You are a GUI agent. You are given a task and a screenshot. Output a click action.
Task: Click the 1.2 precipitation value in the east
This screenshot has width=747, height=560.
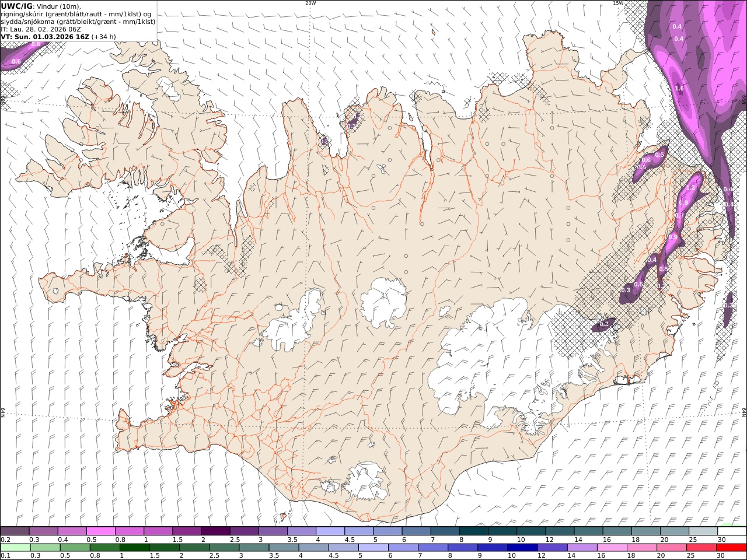pyautogui.click(x=690, y=188)
